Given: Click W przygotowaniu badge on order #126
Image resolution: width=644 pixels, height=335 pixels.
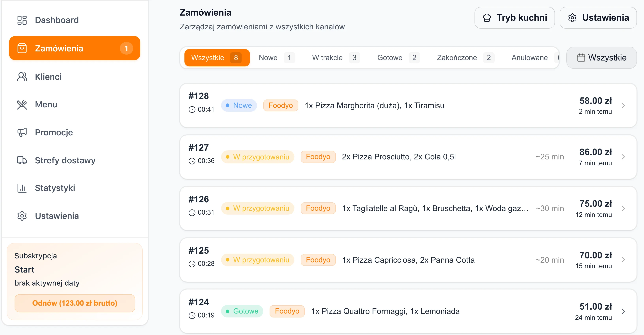Looking at the screenshot, I should tap(258, 208).
